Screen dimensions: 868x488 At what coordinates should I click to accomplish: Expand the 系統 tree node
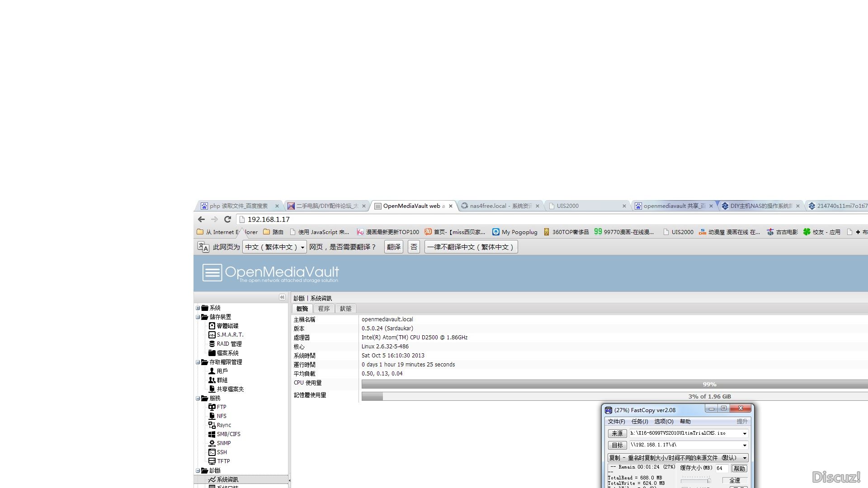[198, 308]
